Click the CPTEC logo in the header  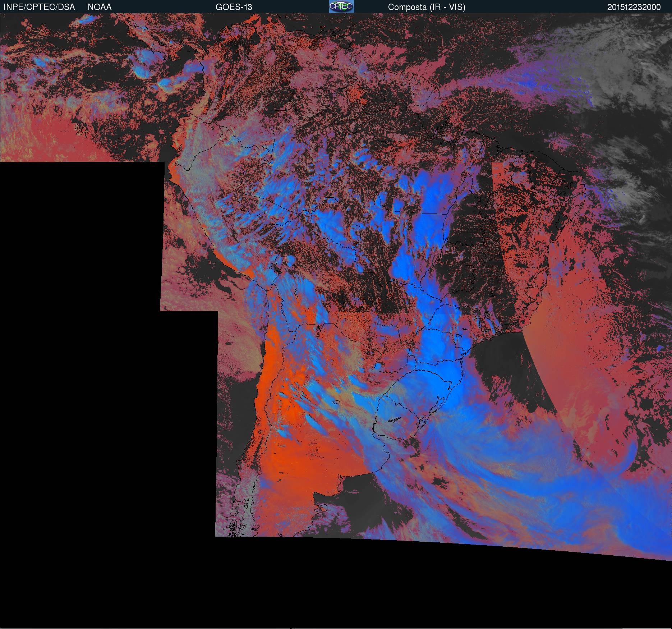pyautogui.click(x=341, y=6)
